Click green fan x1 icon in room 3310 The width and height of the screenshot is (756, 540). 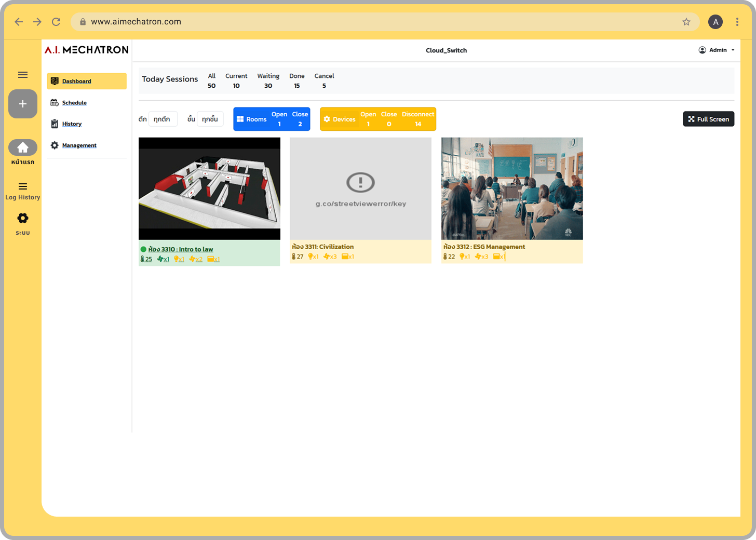pos(163,259)
